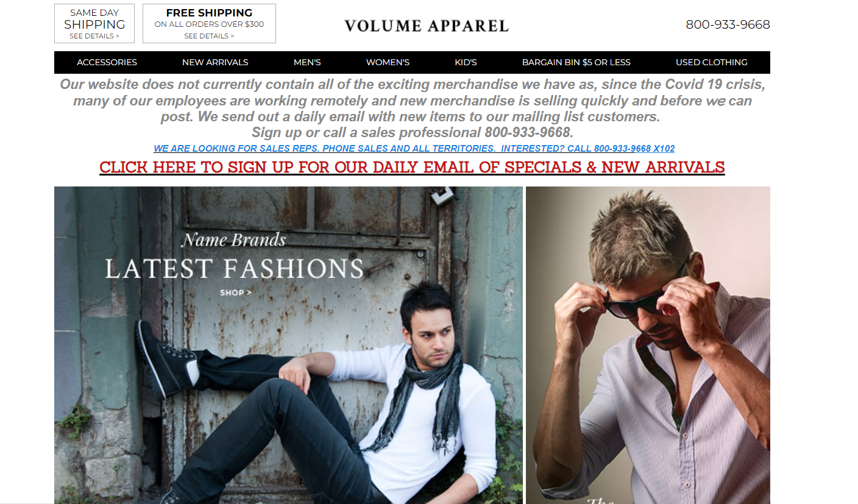
Task: Open the image of the man with sunglasses
Action: pos(648,345)
